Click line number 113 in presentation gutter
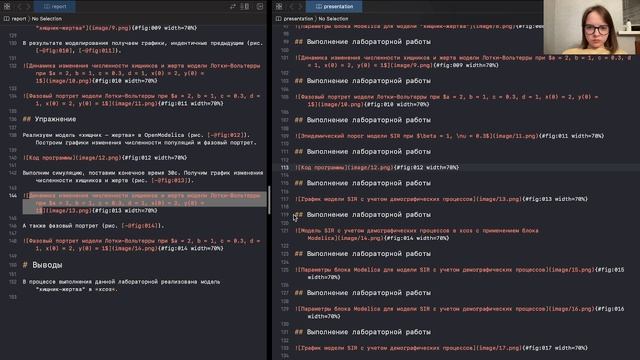The image size is (640, 360). pyautogui.click(x=284, y=167)
